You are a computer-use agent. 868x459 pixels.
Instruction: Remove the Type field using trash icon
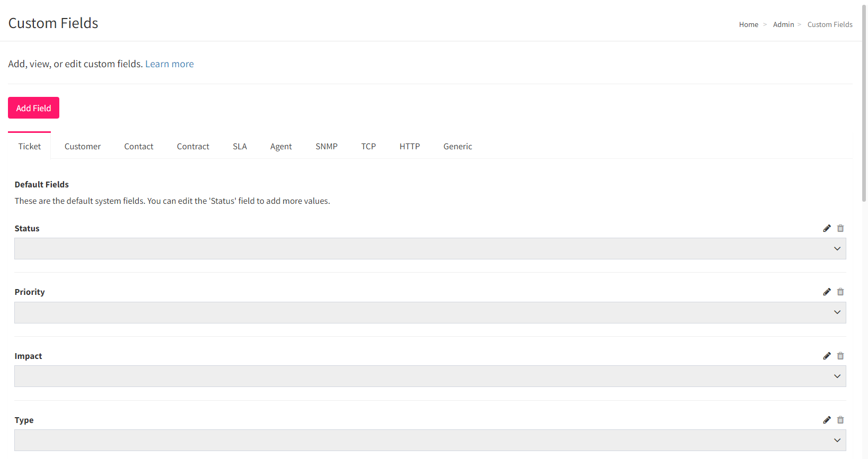point(840,420)
